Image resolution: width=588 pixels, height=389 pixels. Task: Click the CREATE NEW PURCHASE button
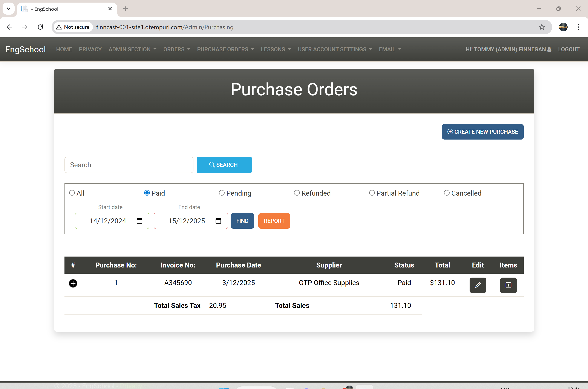pos(482,132)
